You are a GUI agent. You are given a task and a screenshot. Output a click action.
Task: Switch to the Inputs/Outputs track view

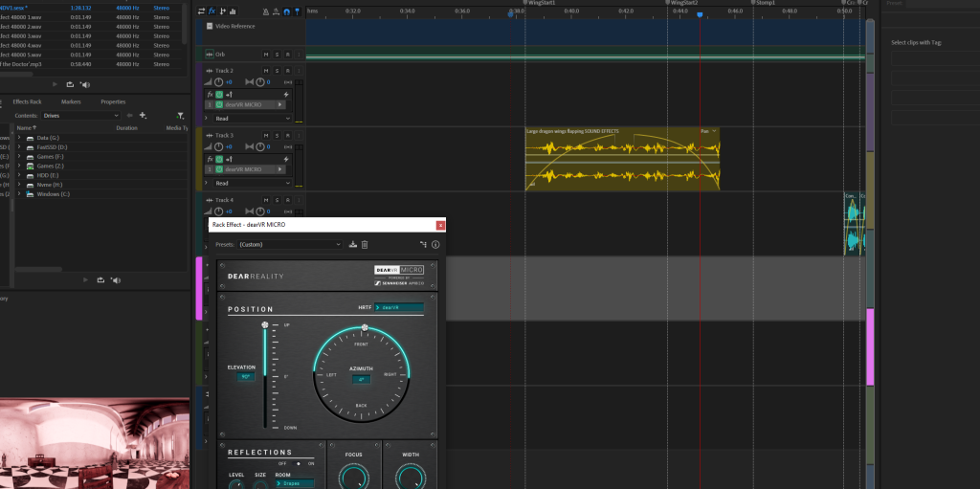point(199,11)
